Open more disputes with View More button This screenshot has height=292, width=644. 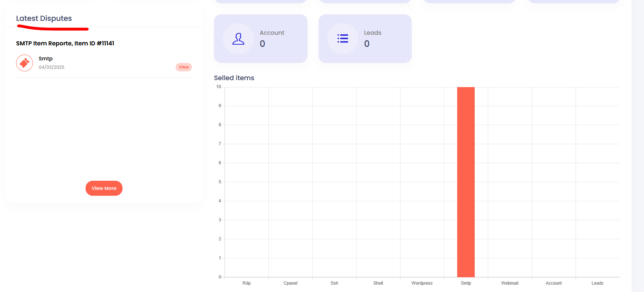click(x=104, y=188)
